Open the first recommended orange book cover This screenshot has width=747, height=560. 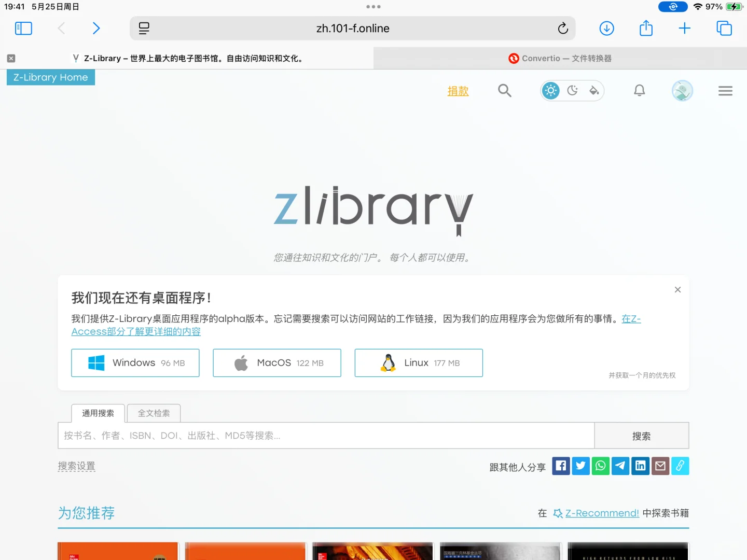tap(118, 551)
